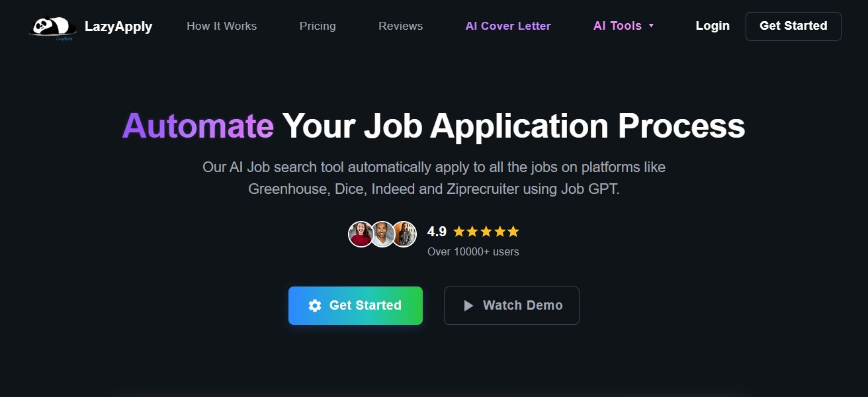The height and width of the screenshot is (397, 868).
Task: Open the Reviews section link
Action: [401, 26]
